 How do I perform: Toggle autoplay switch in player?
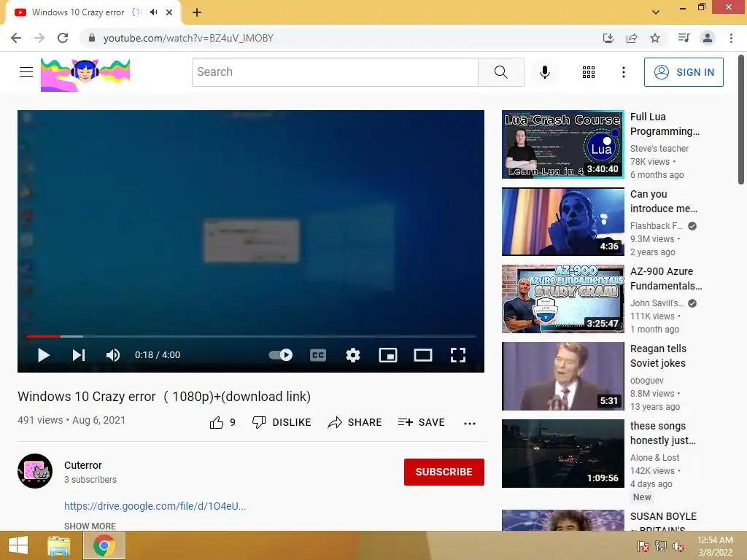(281, 355)
